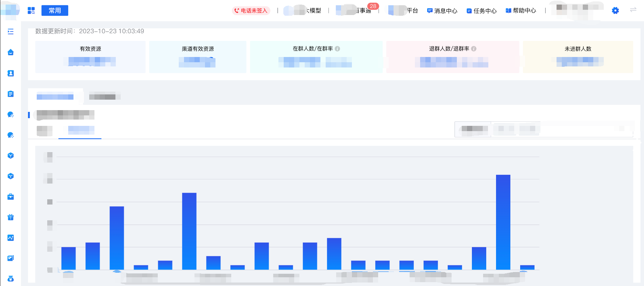Select the 渠道有效资源 card

click(198, 57)
